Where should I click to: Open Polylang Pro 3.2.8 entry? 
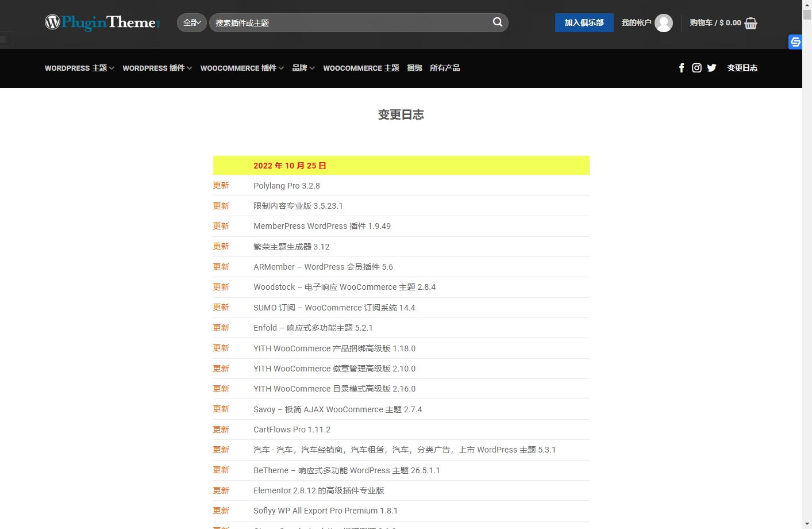pos(287,186)
